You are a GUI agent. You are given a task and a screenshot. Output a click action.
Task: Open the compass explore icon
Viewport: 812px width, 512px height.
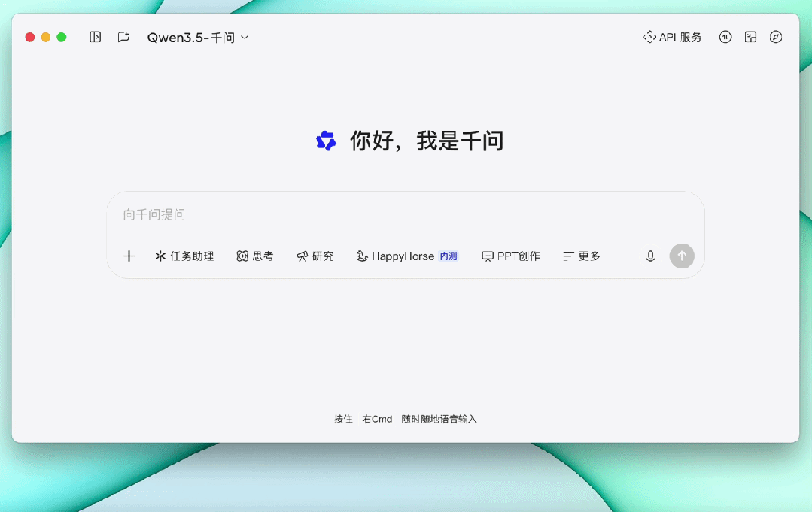(x=776, y=38)
